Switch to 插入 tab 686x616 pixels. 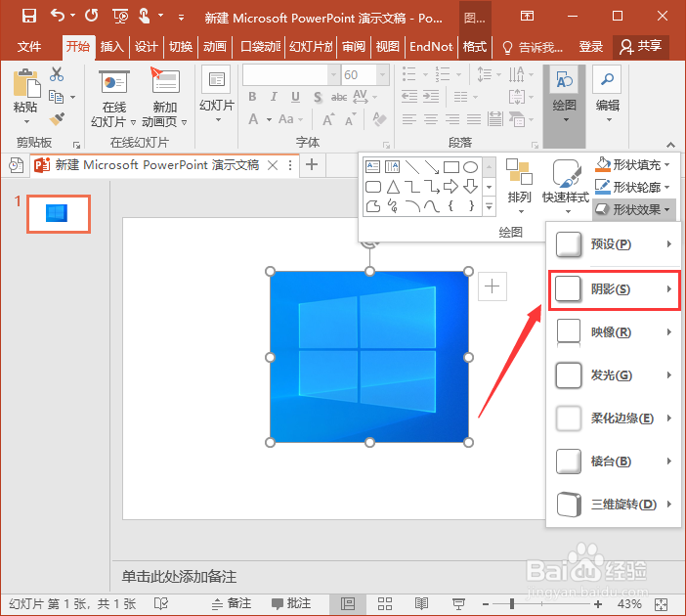112,46
